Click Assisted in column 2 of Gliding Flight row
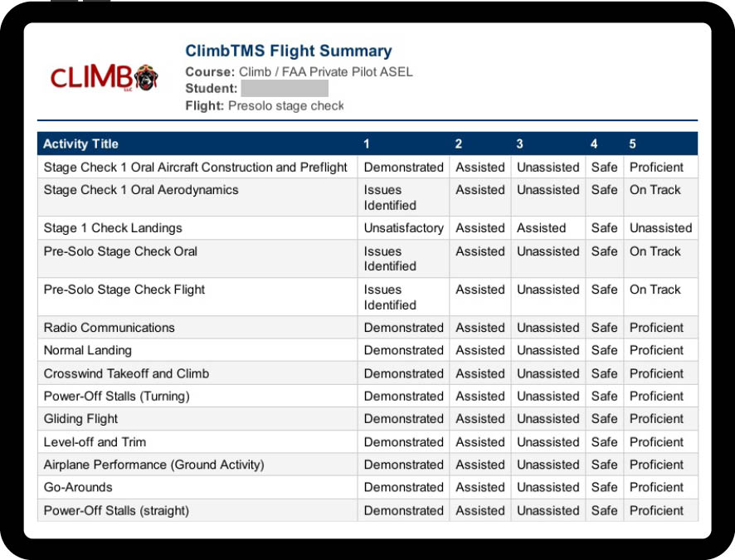Viewport: 735px width, 560px height. point(480,419)
